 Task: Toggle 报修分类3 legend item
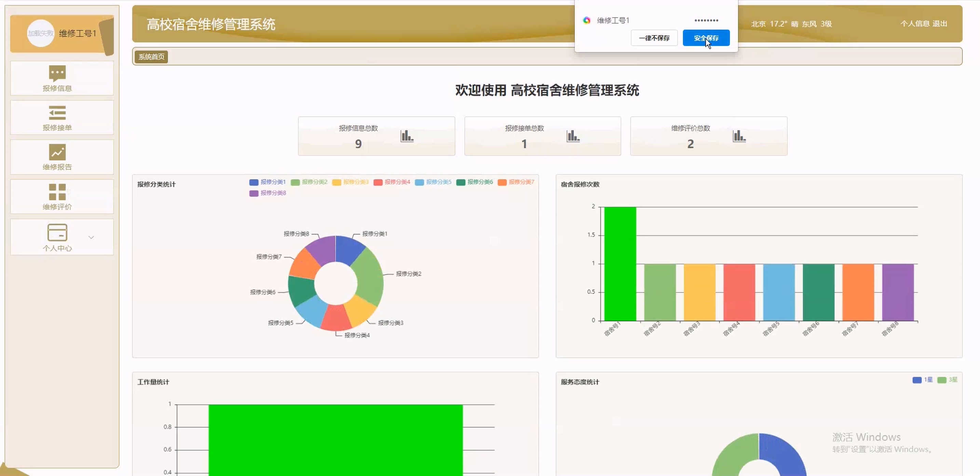pyautogui.click(x=350, y=182)
